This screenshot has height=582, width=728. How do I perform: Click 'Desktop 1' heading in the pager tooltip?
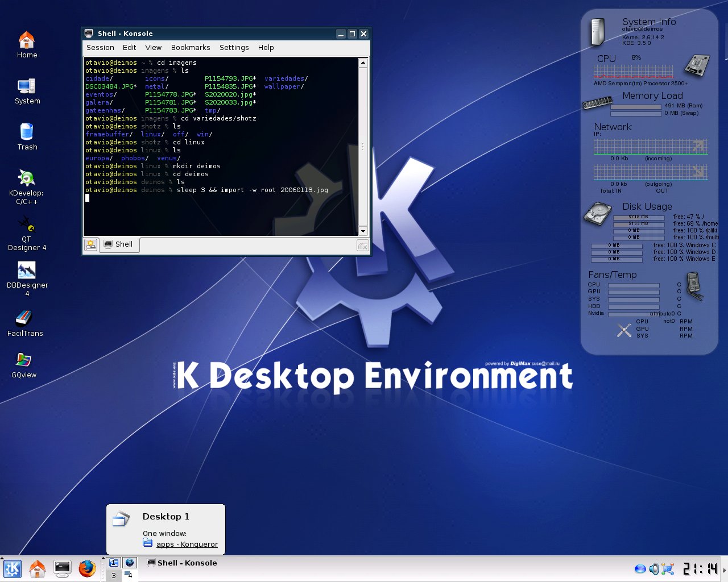pos(166,516)
